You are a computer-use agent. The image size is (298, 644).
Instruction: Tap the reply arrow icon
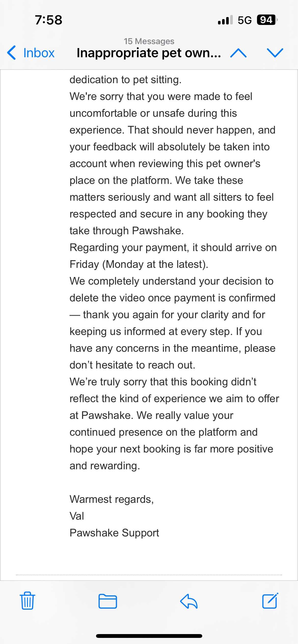[189, 601]
